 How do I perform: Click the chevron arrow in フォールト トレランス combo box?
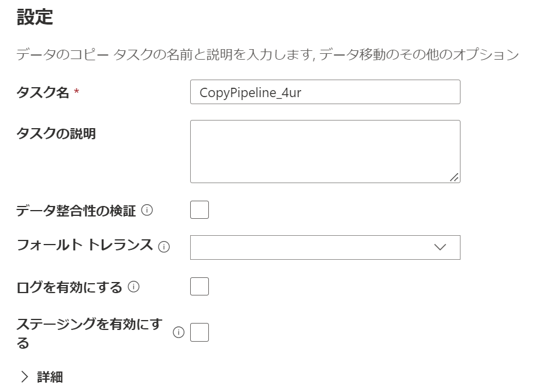[440, 247]
